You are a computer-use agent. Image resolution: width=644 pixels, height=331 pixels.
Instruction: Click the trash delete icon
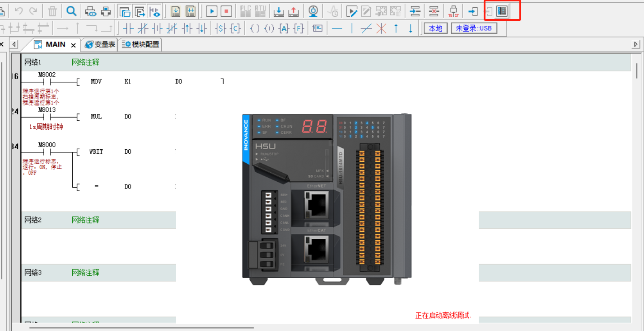click(x=53, y=11)
